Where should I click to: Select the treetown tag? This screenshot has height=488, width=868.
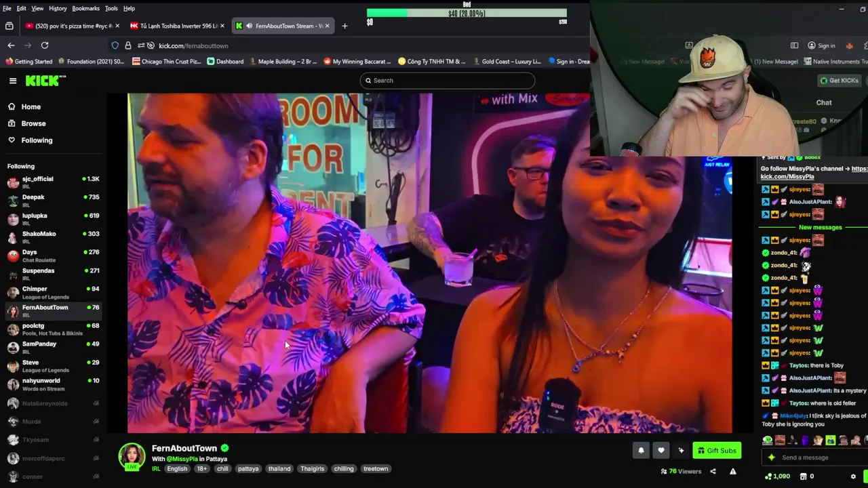pos(376,468)
